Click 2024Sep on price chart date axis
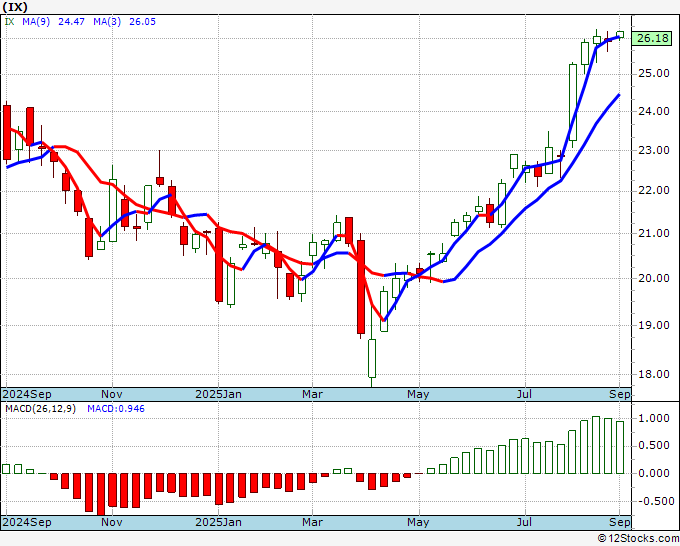Image resolution: width=680 pixels, height=546 pixels. click(27, 394)
